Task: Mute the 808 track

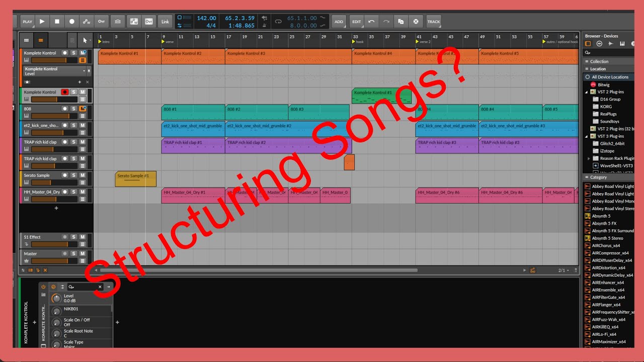Action: 83,109
